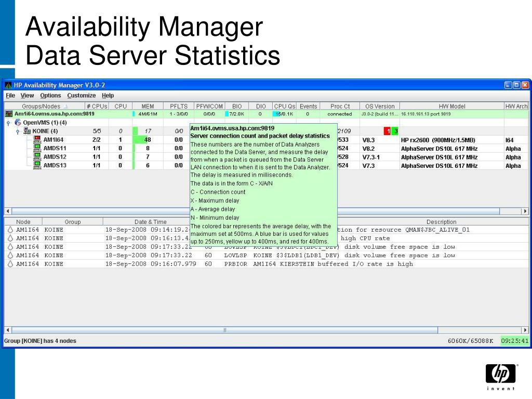Click event bell icon for 09:16:13 row

pyautogui.click(x=10, y=238)
